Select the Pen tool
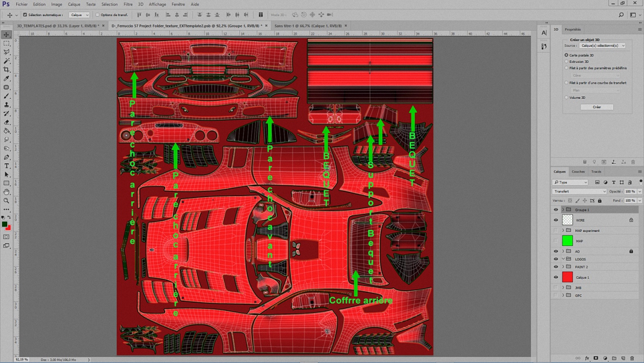This screenshot has width=644, height=363. (7, 157)
